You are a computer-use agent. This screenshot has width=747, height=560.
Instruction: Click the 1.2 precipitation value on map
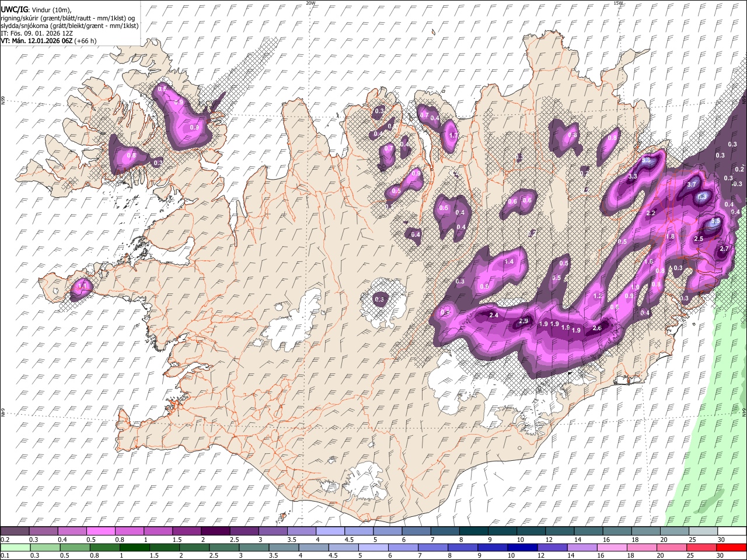[598, 296]
